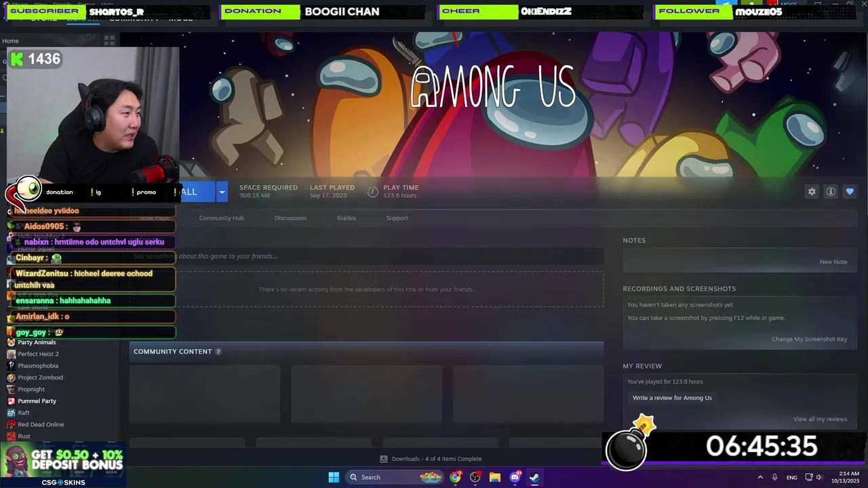This screenshot has height=488, width=868.
Task: Click the play time clock icon
Action: click(372, 192)
